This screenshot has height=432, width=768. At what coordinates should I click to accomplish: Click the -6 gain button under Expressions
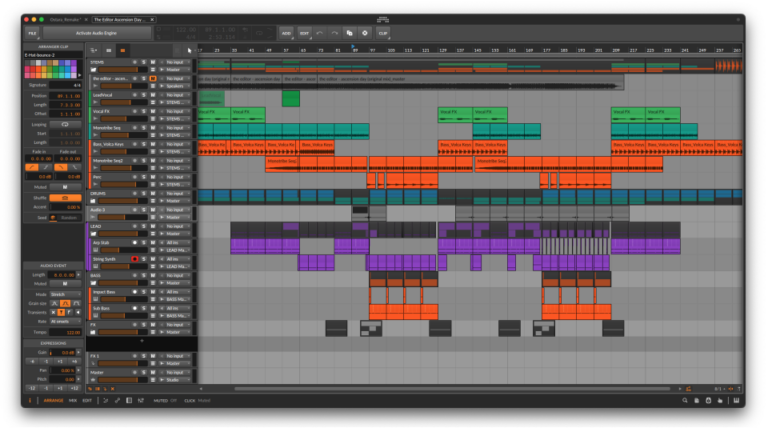point(32,361)
